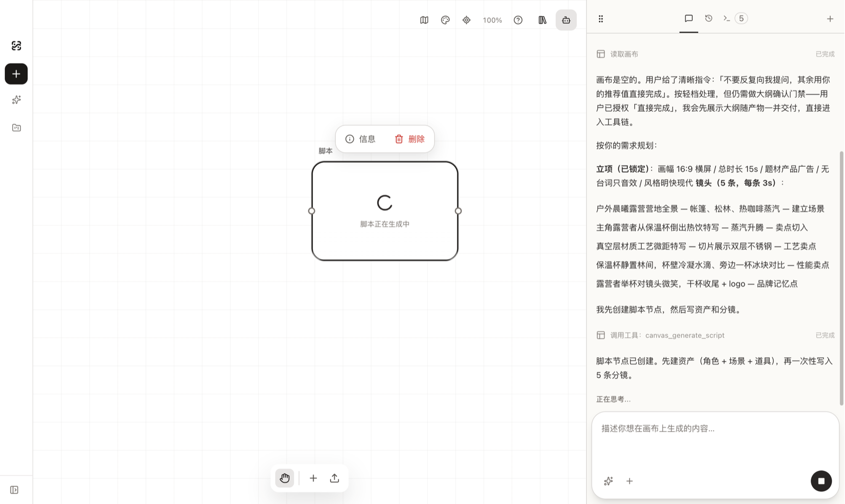Click the left connector handle of script node
Viewport: 845px width, 504px height.
[x=312, y=211]
